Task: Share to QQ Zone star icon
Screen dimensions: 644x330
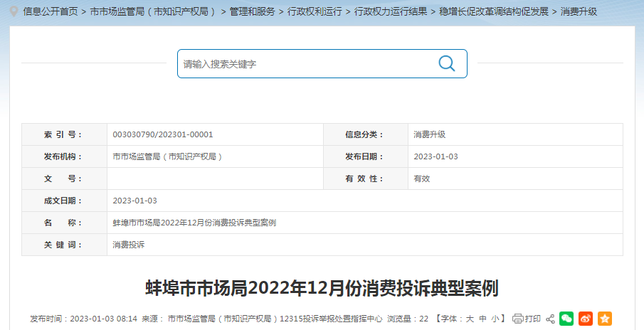Action: click(x=605, y=319)
